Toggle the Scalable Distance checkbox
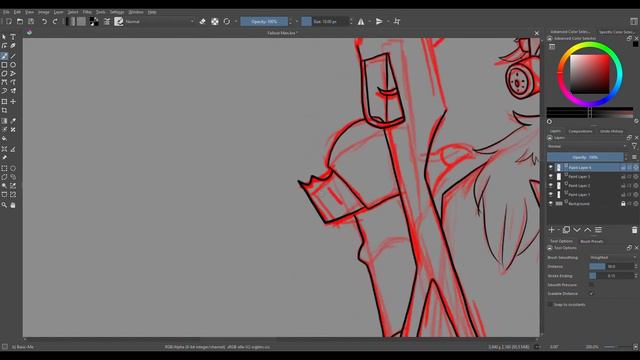Image resolution: width=640 pixels, height=360 pixels. [x=591, y=293]
